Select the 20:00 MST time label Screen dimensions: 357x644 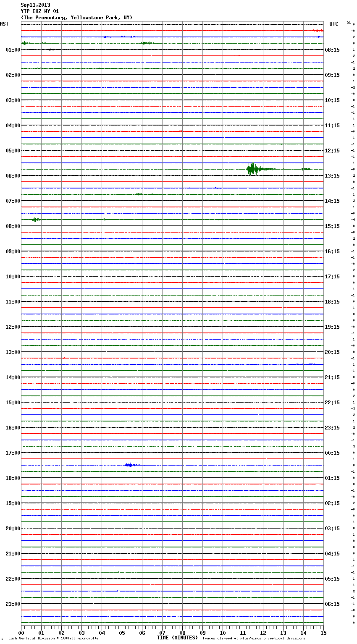tap(13, 529)
